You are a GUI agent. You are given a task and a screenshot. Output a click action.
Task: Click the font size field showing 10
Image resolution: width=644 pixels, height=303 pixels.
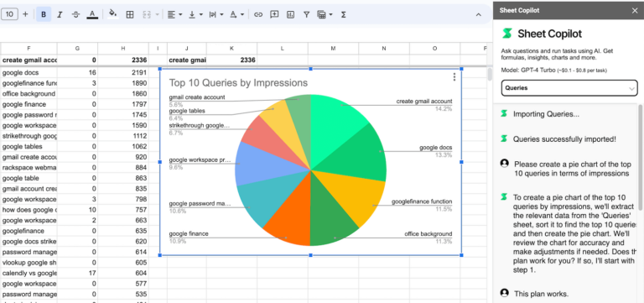(x=9, y=14)
